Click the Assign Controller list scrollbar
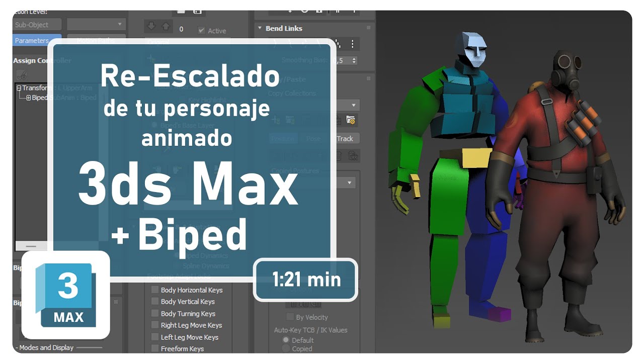 [x=31, y=246]
